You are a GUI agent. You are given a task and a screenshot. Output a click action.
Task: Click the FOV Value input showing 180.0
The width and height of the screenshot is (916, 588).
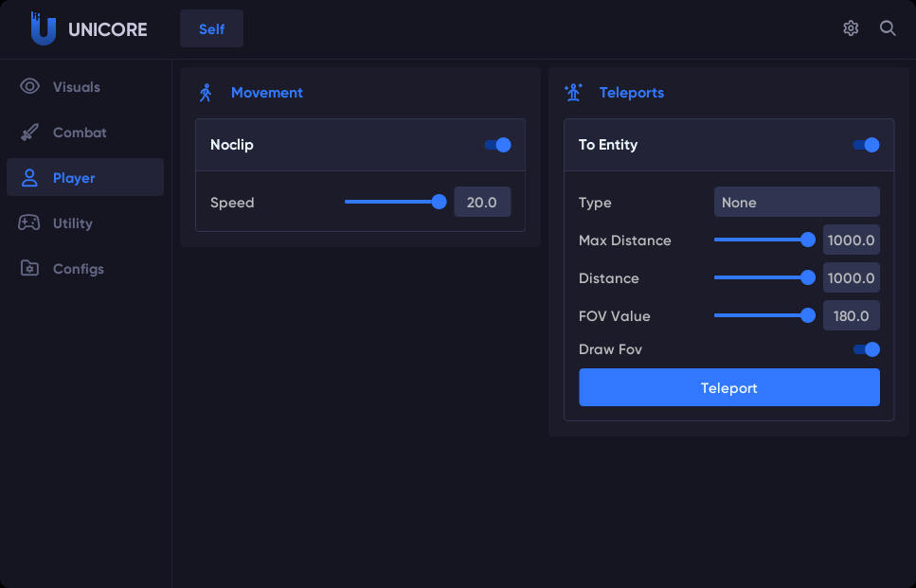(x=851, y=315)
